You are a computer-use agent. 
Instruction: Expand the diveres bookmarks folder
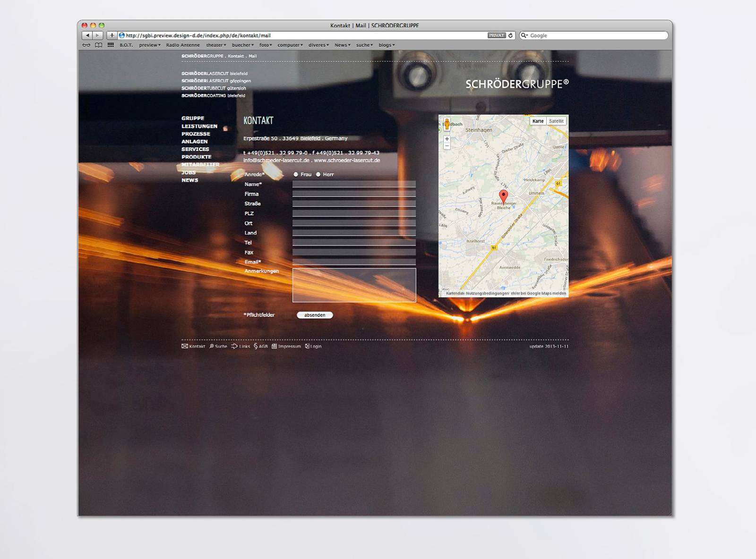(318, 45)
